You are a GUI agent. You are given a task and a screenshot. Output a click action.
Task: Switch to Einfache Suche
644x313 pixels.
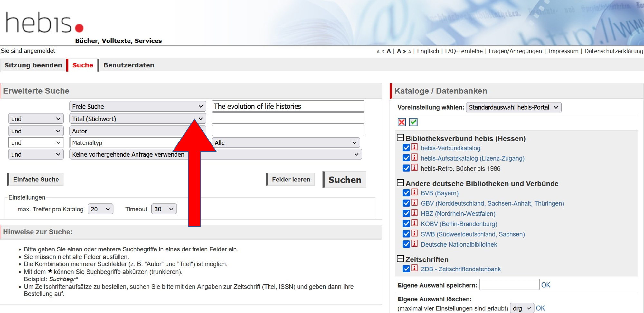(35, 180)
